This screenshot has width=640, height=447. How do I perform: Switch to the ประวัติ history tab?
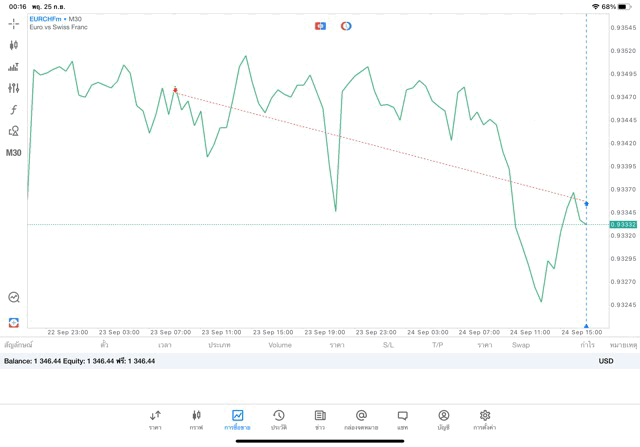tap(278, 419)
